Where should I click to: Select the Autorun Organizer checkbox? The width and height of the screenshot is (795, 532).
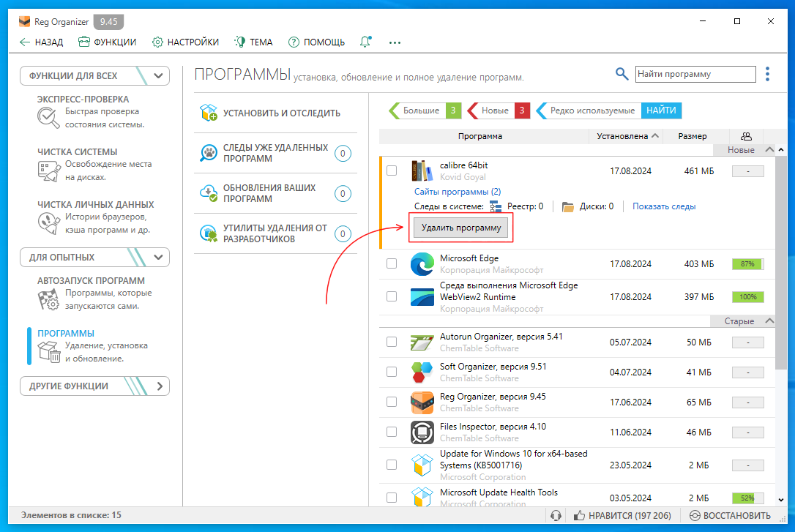pos(392,342)
